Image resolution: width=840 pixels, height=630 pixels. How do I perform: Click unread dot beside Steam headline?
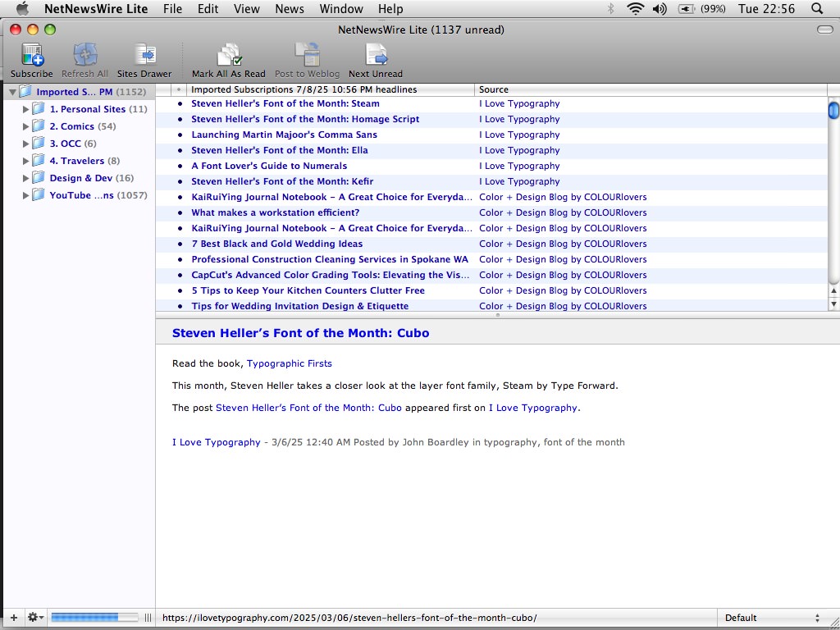pyautogui.click(x=180, y=104)
